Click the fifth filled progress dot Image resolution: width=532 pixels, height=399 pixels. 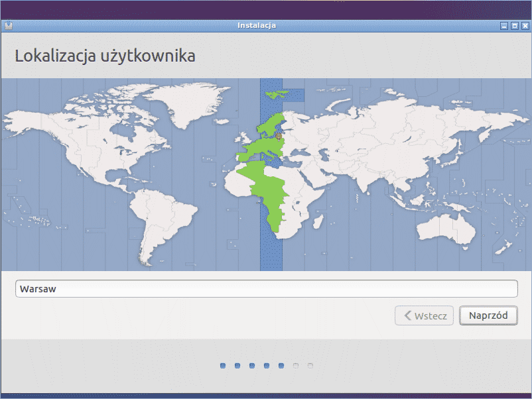[281, 365]
